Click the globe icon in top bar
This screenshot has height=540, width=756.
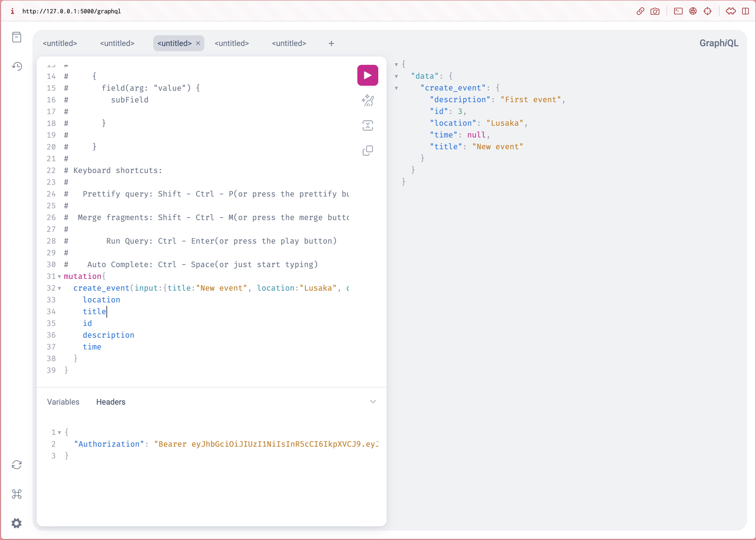(693, 11)
